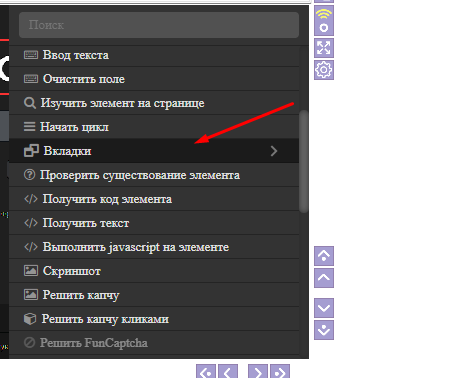The image size is (460, 378).
Task: Select Изучить элемент на странице
Action: (x=154, y=103)
